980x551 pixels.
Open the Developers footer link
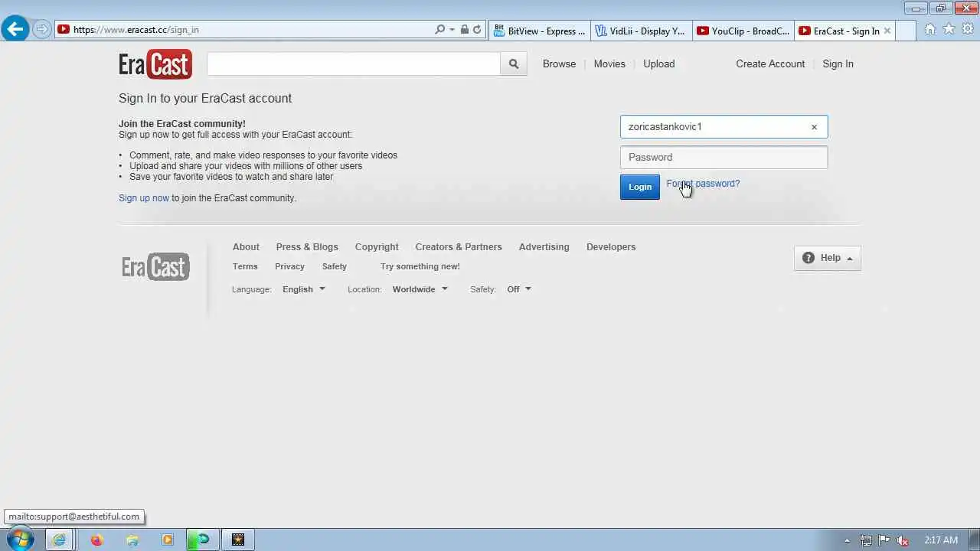point(611,247)
